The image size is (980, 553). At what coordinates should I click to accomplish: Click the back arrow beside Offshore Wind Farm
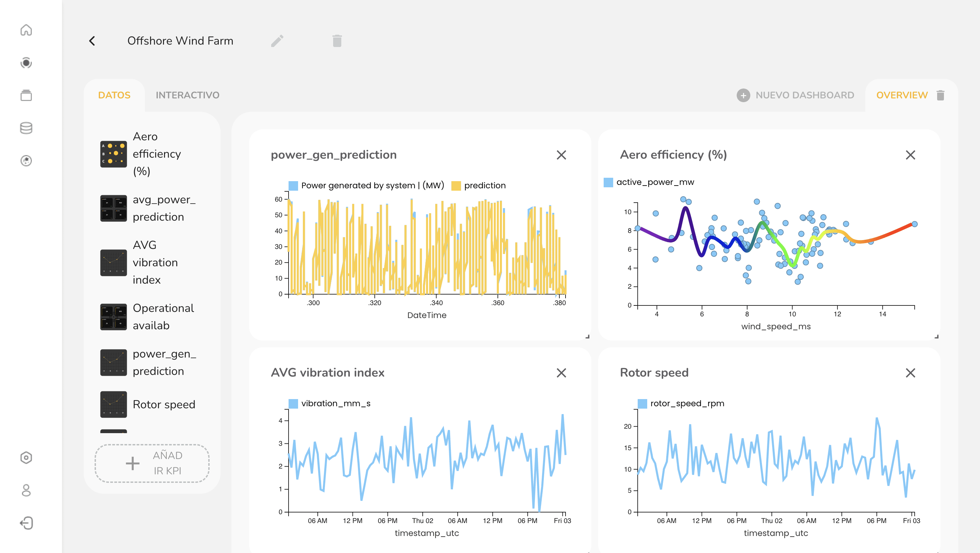pyautogui.click(x=92, y=41)
